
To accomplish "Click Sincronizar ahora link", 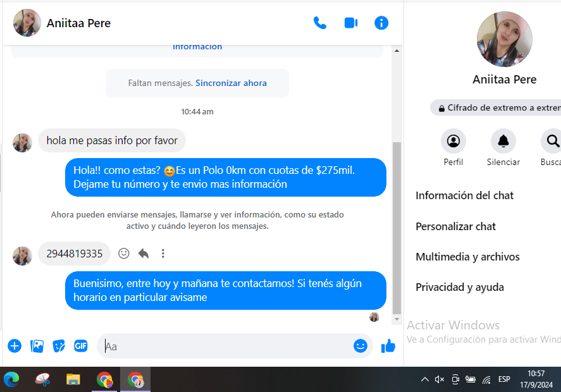I will pyautogui.click(x=231, y=83).
